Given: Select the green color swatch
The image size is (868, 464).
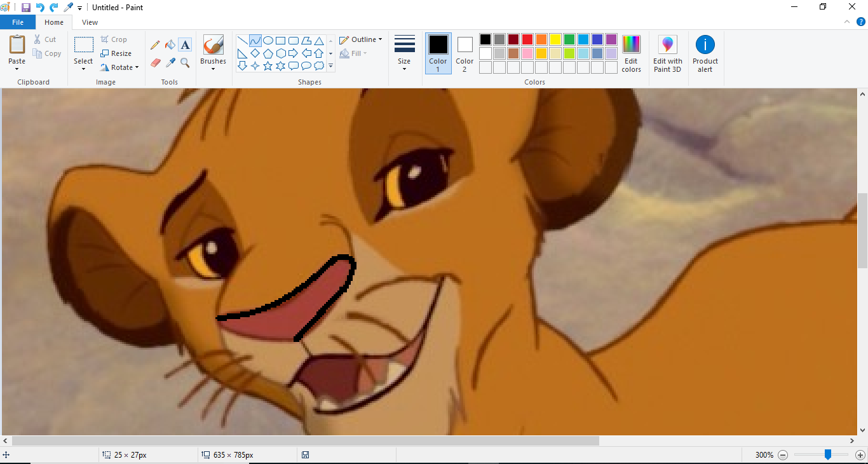Looking at the screenshot, I should pos(569,39).
